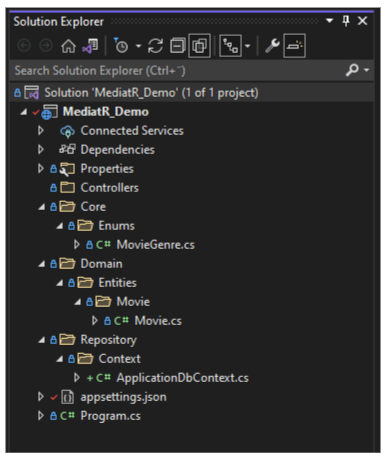
Task: Collapse the Enums folder
Action: click(59, 226)
